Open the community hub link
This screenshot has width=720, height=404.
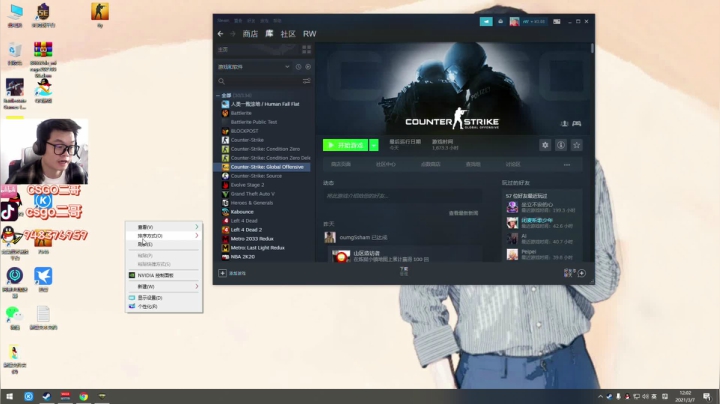[386, 164]
